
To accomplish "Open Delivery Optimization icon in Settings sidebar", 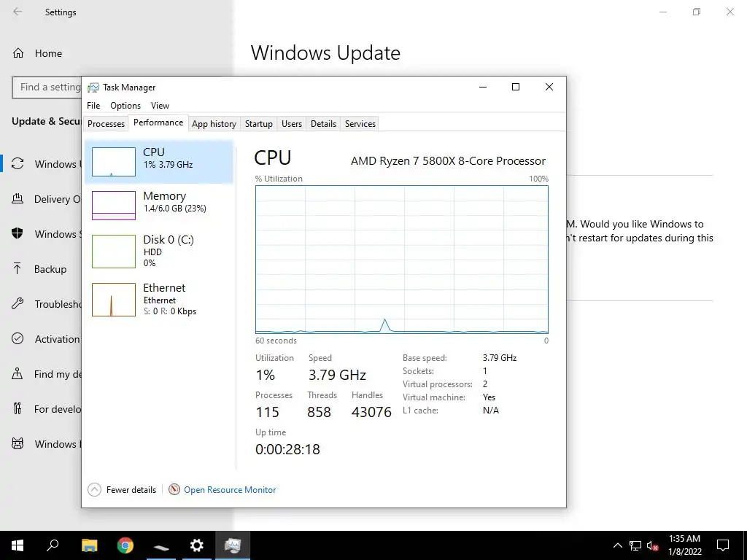I will point(18,199).
